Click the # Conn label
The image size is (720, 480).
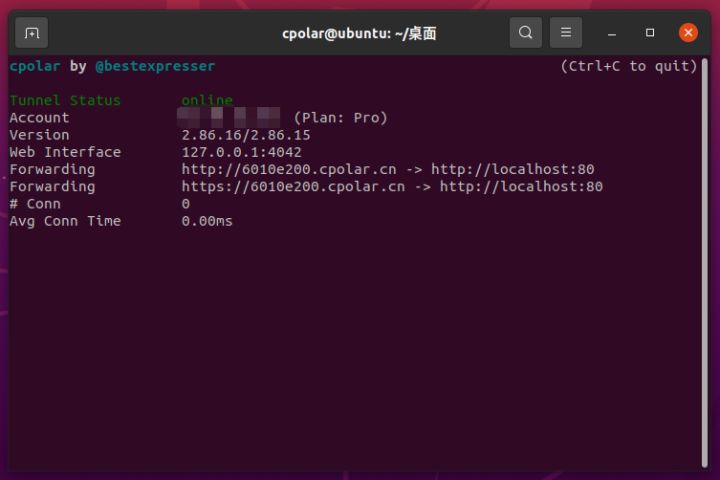coord(35,204)
